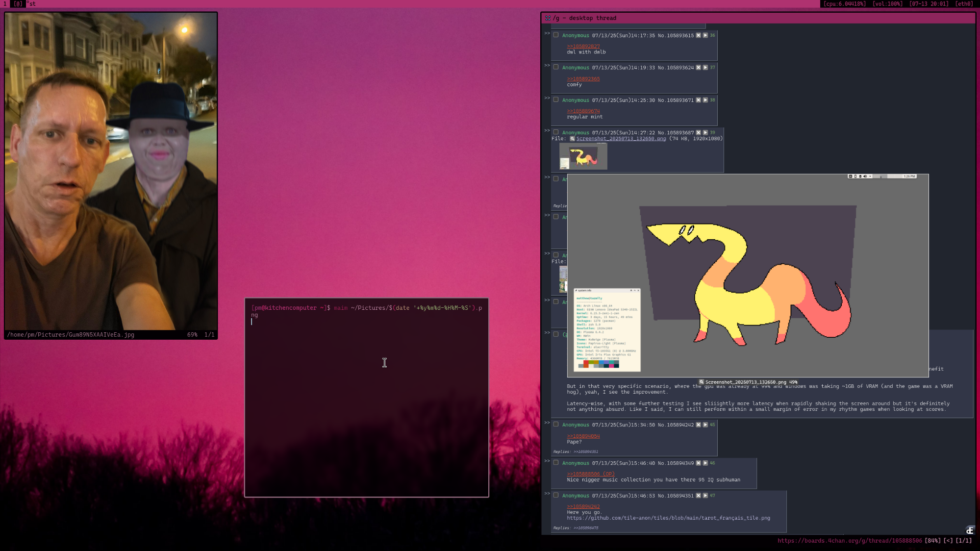Tick the checkbox of post No.105893671

pyautogui.click(x=556, y=100)
